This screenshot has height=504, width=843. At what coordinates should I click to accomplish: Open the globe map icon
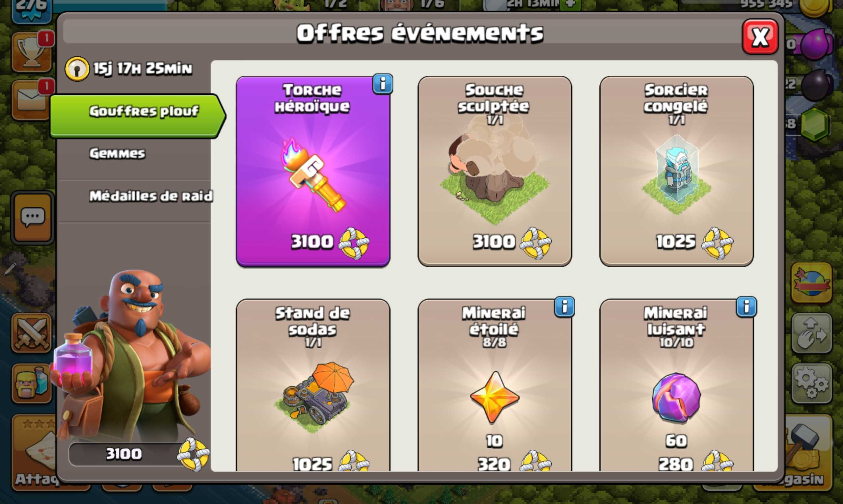(x=812, y=282)
